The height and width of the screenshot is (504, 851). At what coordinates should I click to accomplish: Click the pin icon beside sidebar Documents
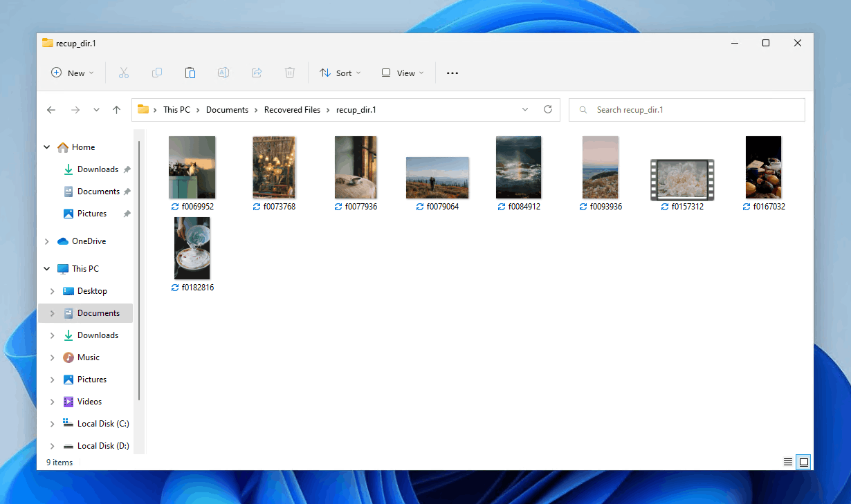(127, 192)
